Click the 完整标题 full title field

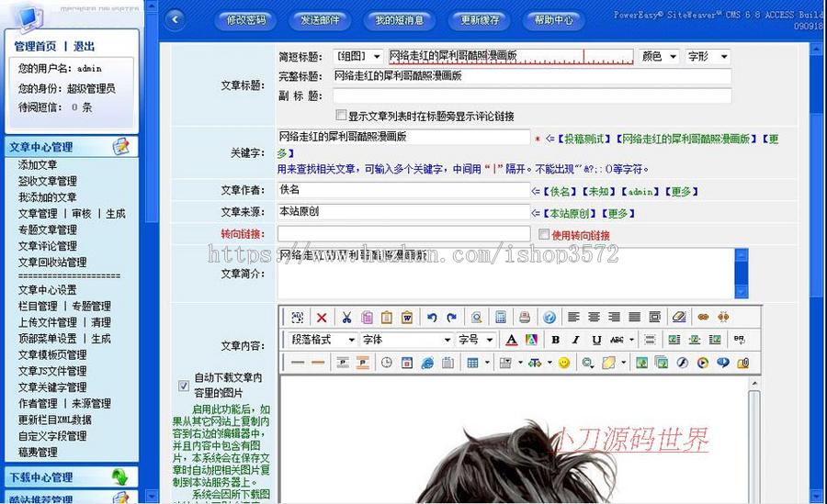point(532,76)
